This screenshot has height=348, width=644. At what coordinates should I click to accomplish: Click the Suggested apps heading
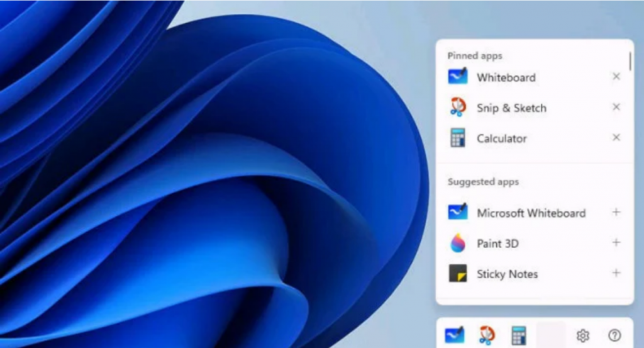click(x=483, y=182)
